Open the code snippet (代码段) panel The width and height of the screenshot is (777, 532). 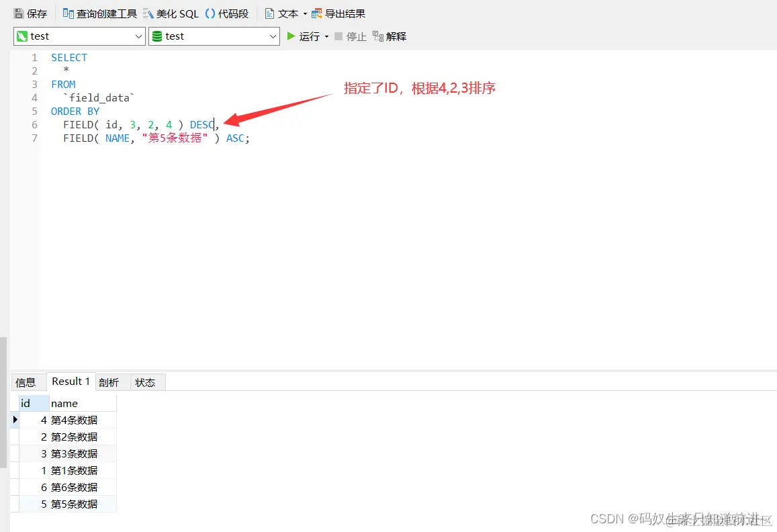point(227,13)
